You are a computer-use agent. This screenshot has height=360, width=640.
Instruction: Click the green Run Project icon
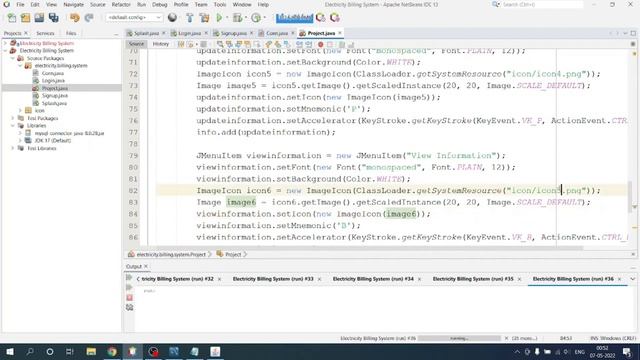click(x=219, y=18)
